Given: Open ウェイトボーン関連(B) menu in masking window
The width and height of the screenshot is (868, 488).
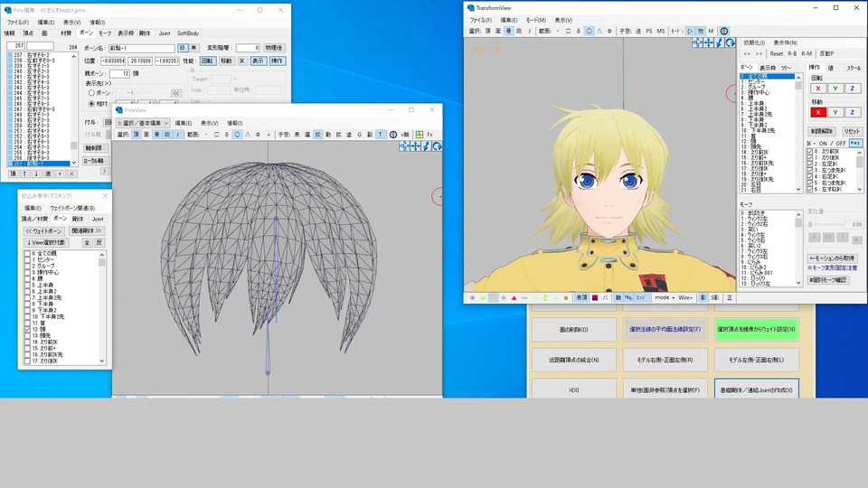Looking at the screenshot, I should (72, 208).
